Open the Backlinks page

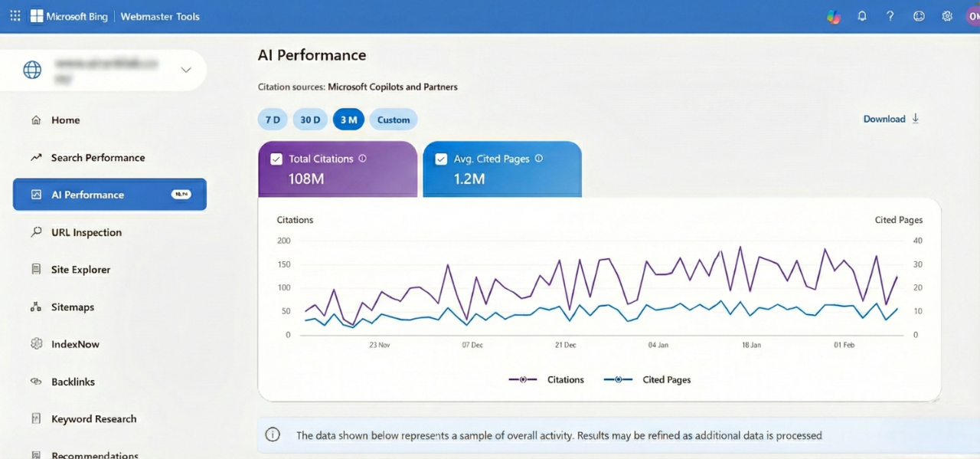pyautogui.click(x=73, y=382)
